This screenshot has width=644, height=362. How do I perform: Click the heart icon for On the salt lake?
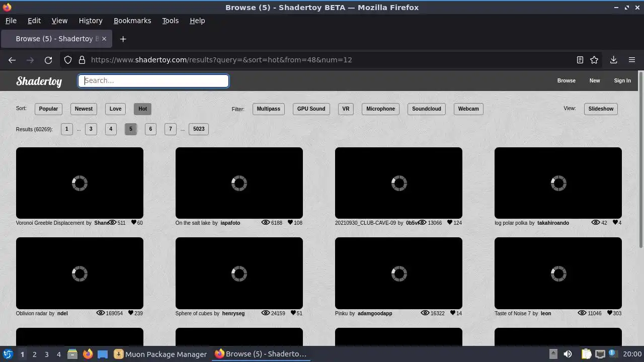click(290, 222)
